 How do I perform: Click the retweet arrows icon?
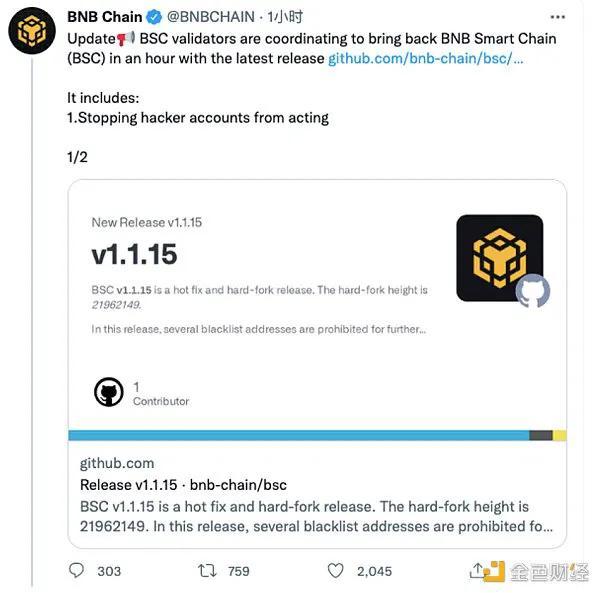(x=207, y=571)
